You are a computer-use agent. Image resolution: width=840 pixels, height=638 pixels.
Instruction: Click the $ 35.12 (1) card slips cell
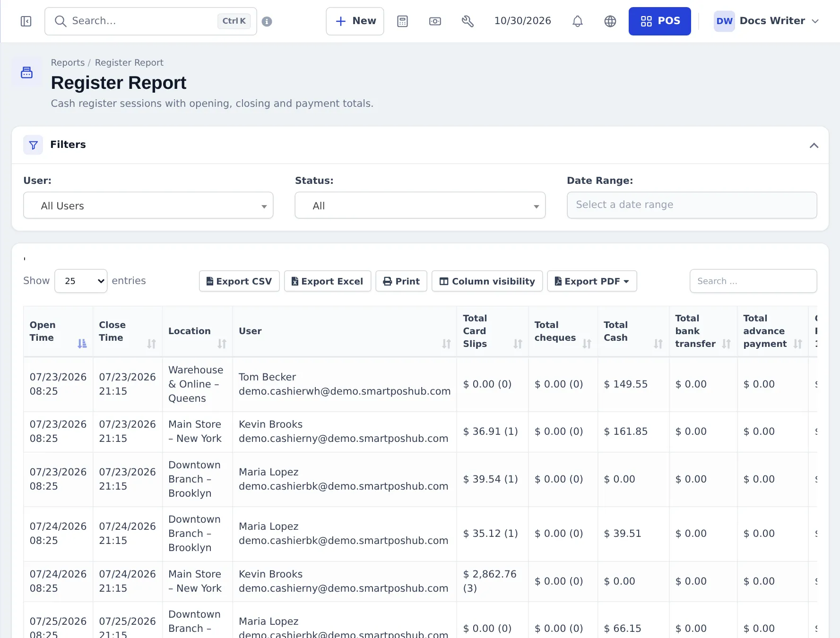click(x=493, y=534)
